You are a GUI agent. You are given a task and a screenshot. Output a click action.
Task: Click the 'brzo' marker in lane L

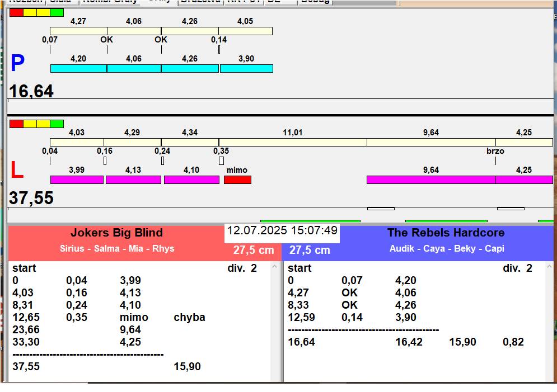495,152
